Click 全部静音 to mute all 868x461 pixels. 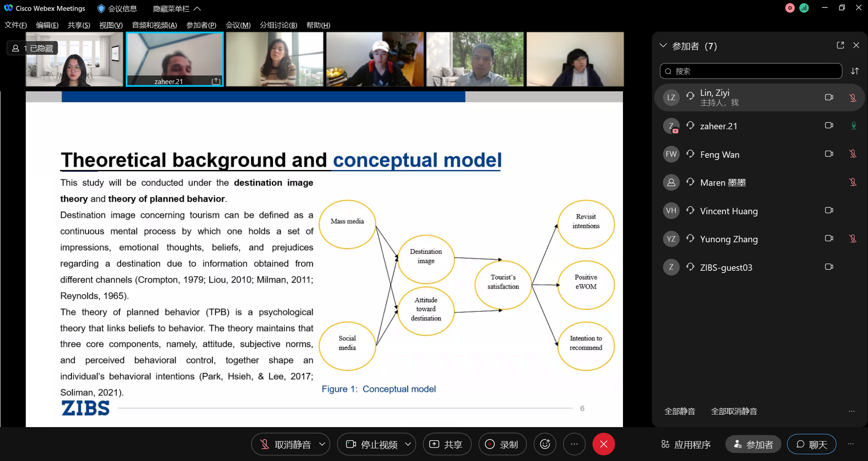(x=679, y=411)
